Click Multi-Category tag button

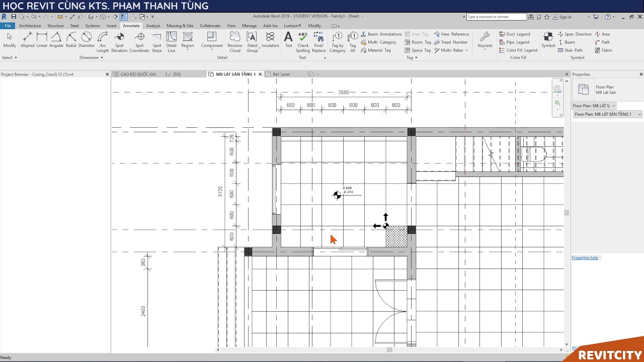tap(379, 42)
